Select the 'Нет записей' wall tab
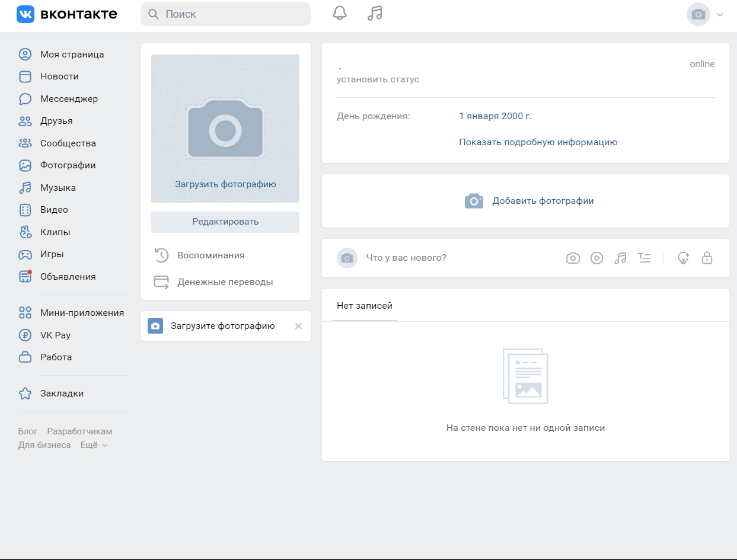737x560 pixels. (x=364, y=306)
